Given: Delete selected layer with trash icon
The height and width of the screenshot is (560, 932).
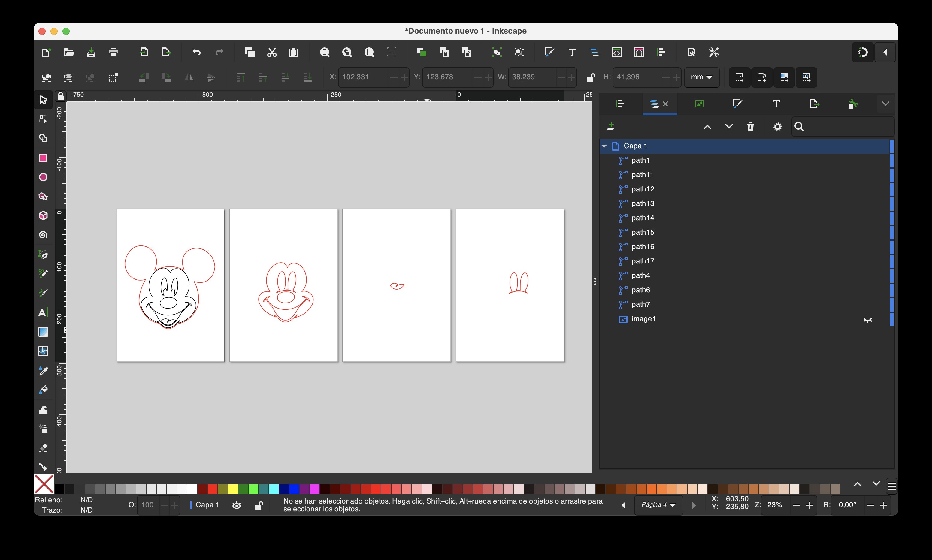Looking at the screenshot, I should 750,127.
